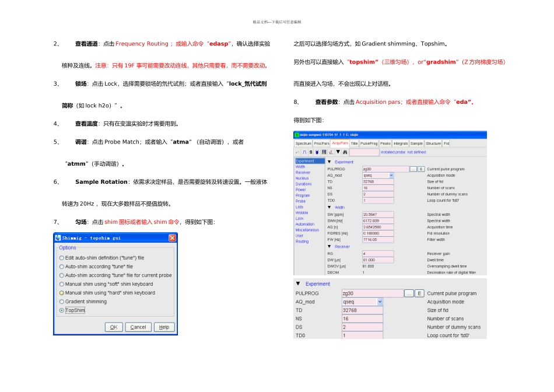
Task: Select Experiment in the parameter sidebar list
Action: [x=310, y=161]
